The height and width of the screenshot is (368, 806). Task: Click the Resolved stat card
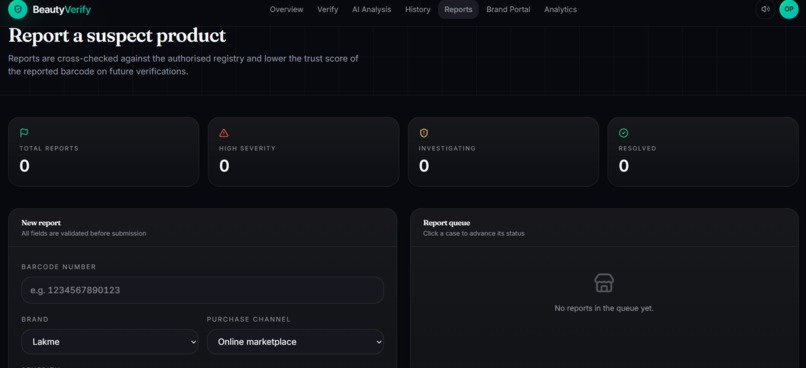pyautogui.click(x=703, y=152)
